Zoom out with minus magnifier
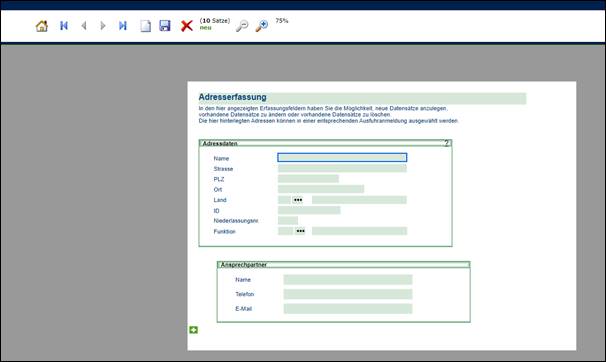 242,26
